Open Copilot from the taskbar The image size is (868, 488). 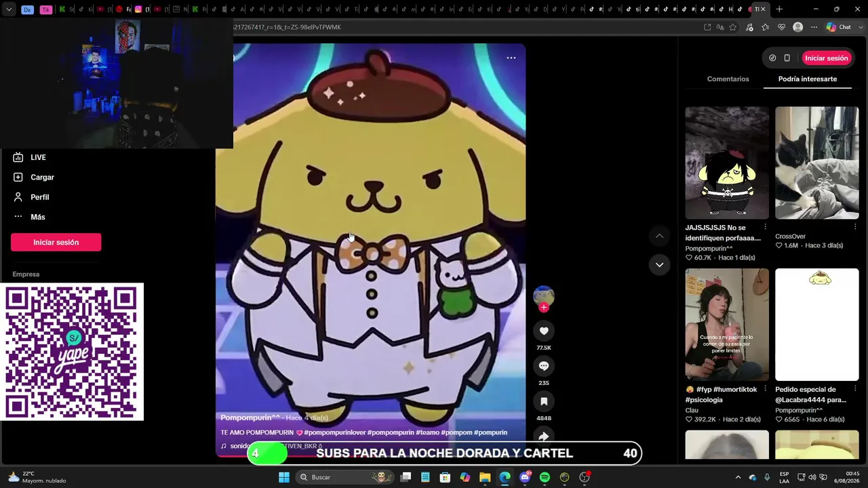[x=465, y=477]
